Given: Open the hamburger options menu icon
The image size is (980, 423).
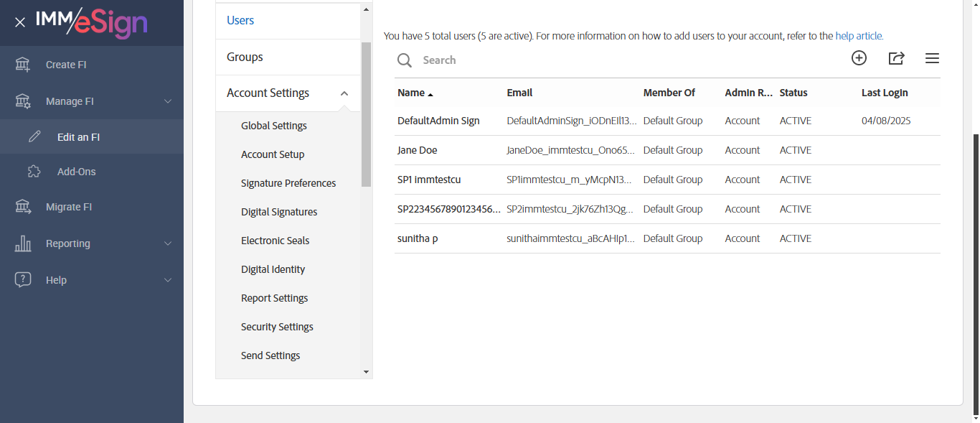Looking at the screenshot, I should click(932, 58).
